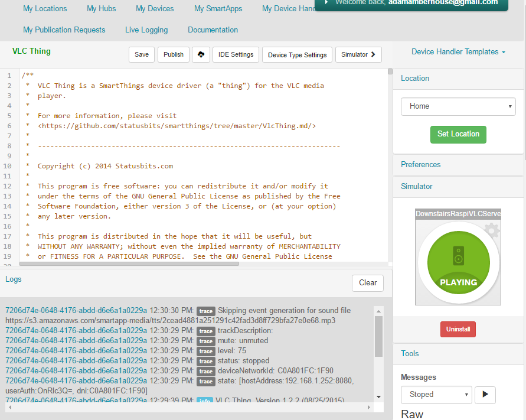
Task: Click log ID beside 'mute: unmuted'
Action: [x=76, y=341]
